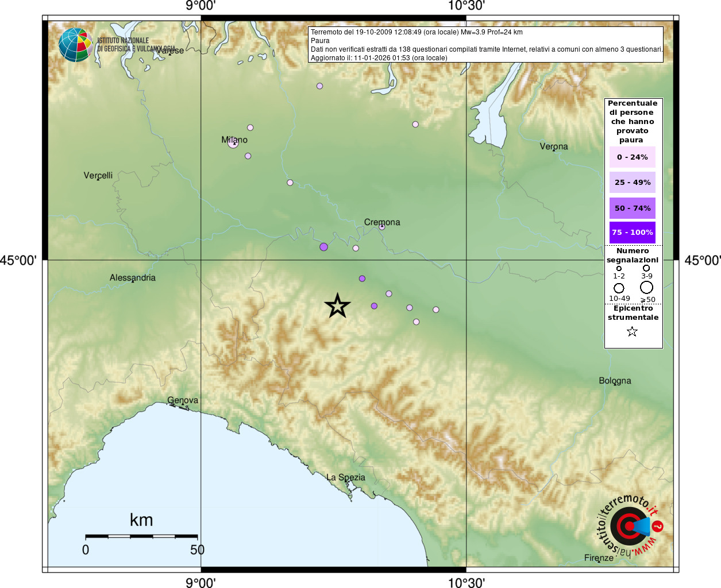The width and height of the screenshot is (721, 588).
Task: Click the km scale bar
Action: click(x=141, y=536)
